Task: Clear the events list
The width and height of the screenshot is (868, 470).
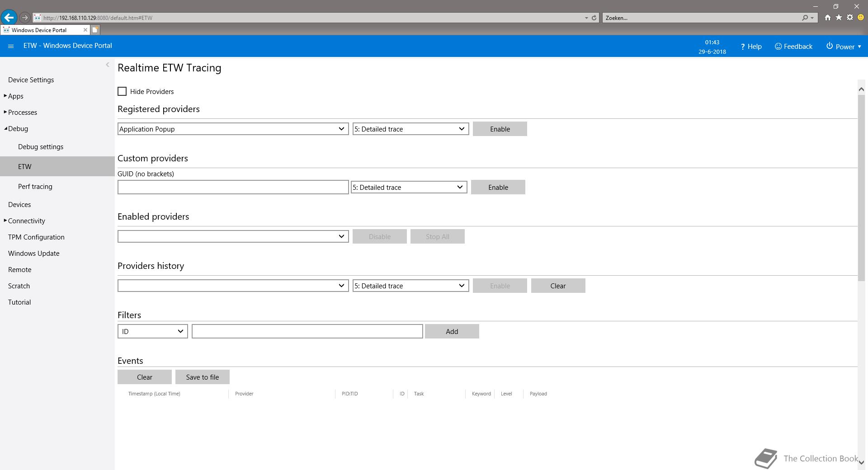Action: point(145,377)
